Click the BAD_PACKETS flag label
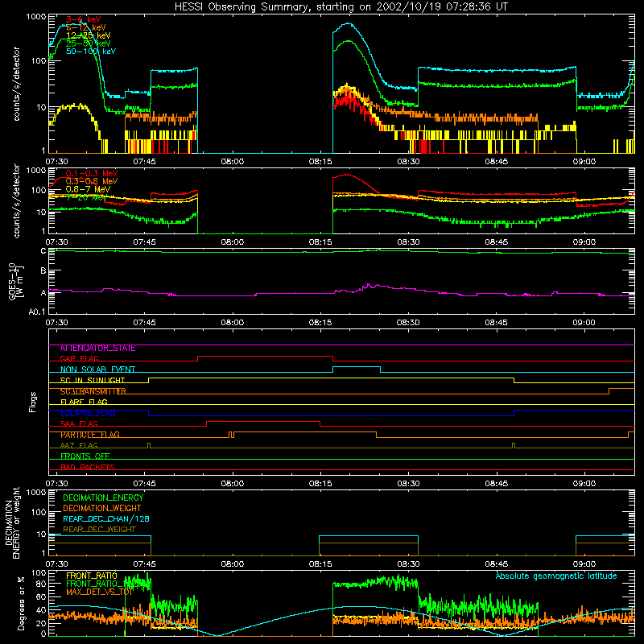The height and width of the screenshot is (644, 644). (x=88, y=467)
